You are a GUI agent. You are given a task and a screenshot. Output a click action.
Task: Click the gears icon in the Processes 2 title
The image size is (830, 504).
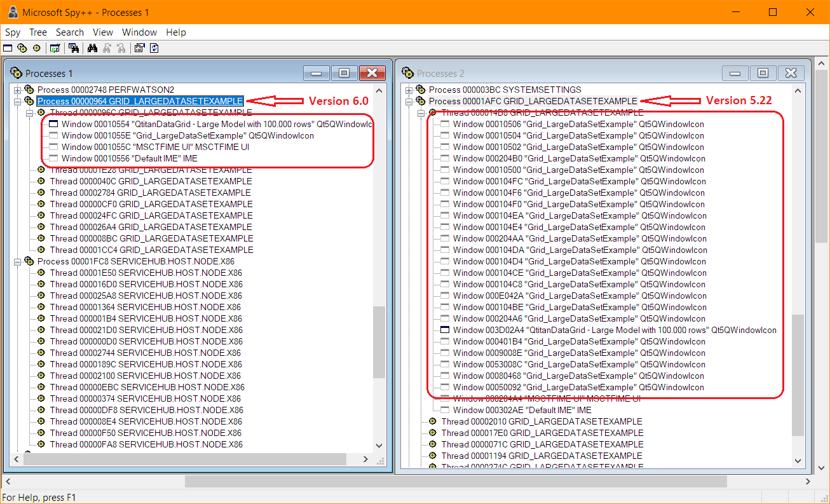pos(408,73)
